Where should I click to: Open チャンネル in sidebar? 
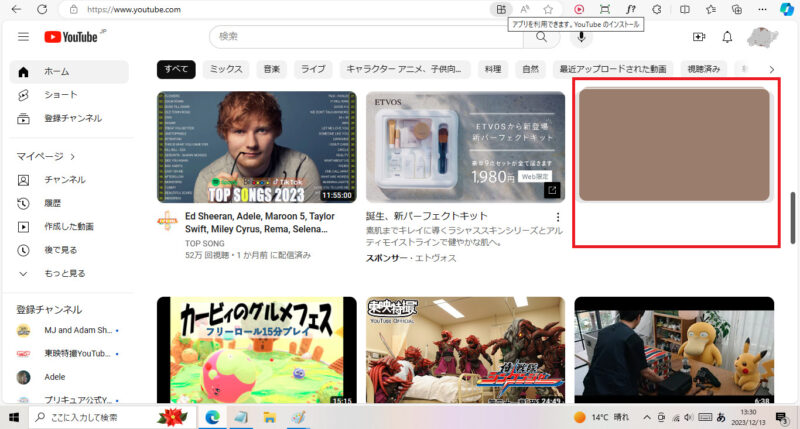pos(69,180)
